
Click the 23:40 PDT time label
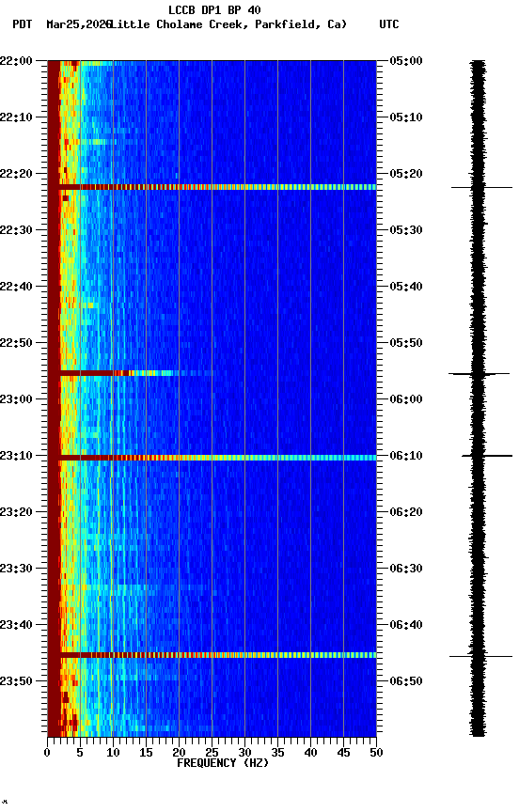[x=16, y=625]
